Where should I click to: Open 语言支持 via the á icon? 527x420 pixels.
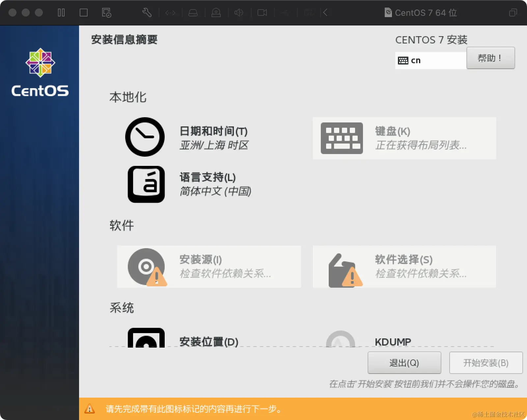coord(146,184)
